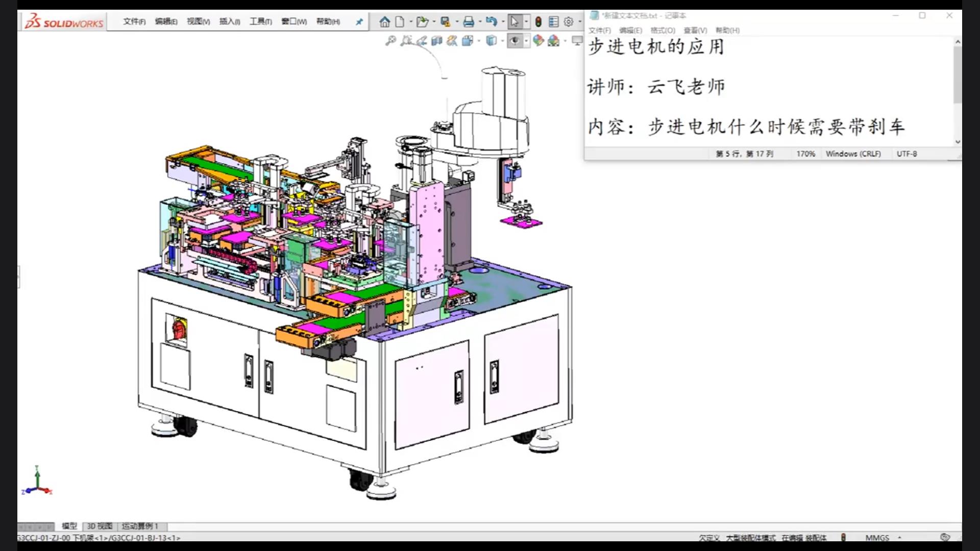This screenshot has width=980, height=551.
Task: Open View Settings monitor icon
Action: pos(577,41)
